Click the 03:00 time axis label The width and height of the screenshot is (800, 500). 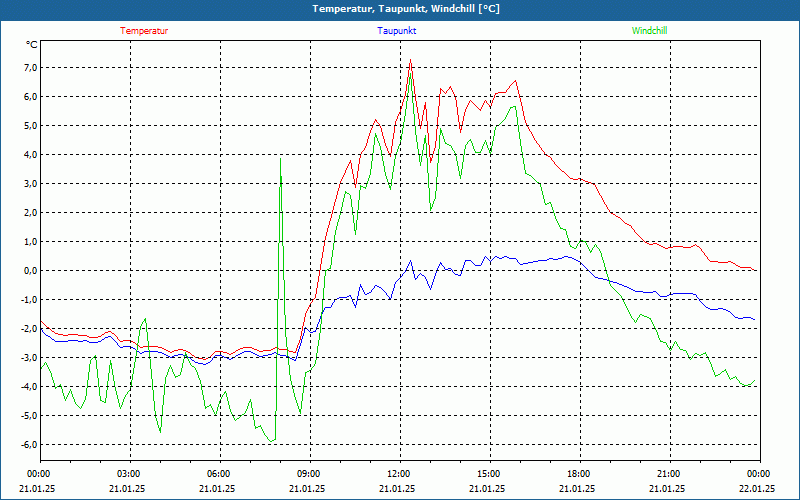point(128,474)
